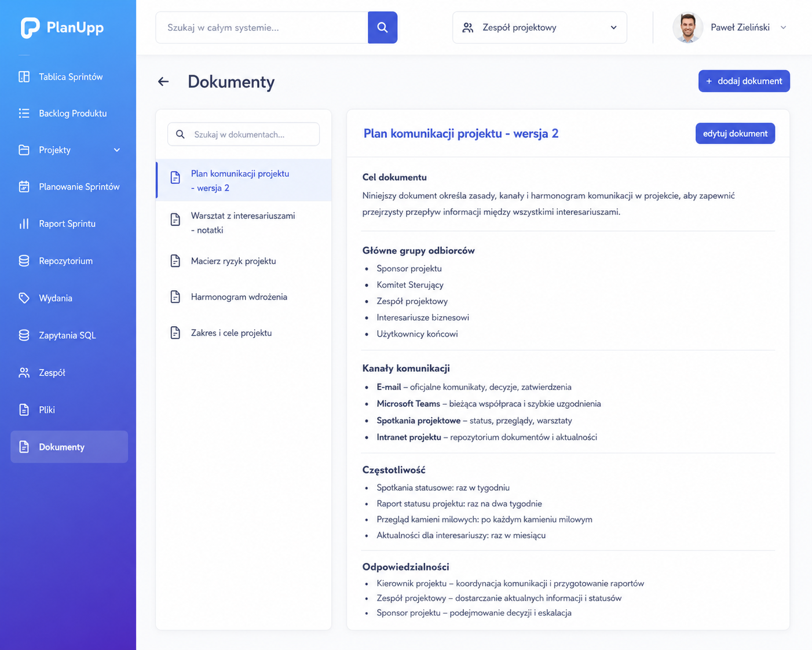Open Warsztat z interesariuszami - notatki document
Viewport: 812px width, 650px height.
[x=244, y=222]
